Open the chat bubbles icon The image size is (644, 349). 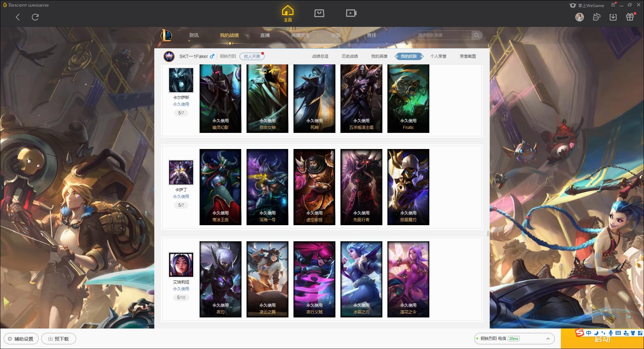point(596,17)
